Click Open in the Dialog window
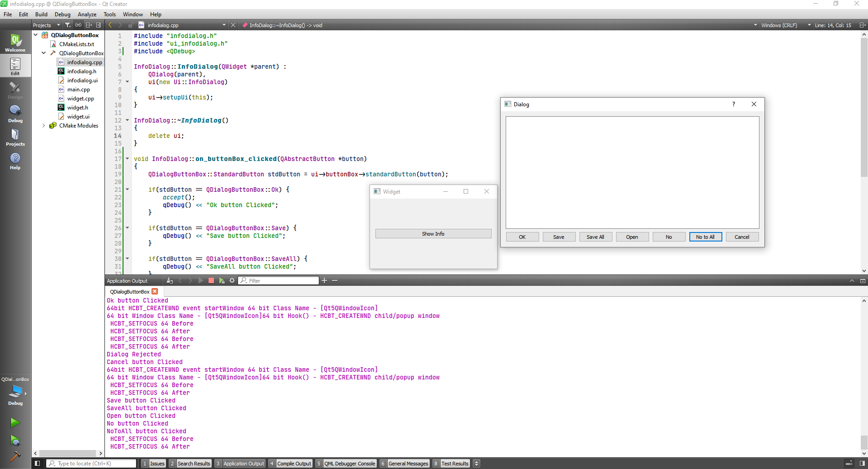This screenshot has width=868, height=469. 632,237
